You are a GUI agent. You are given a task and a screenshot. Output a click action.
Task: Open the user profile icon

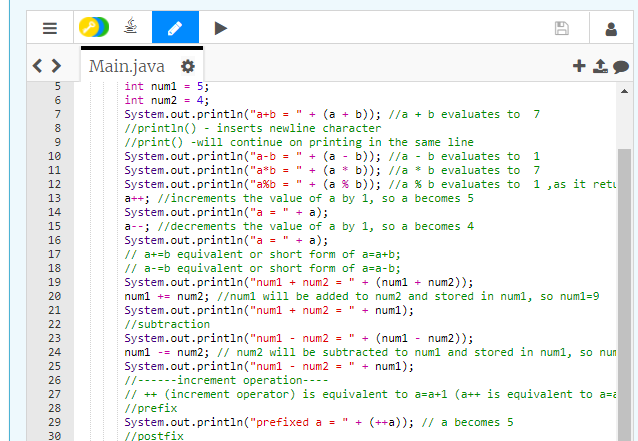610,28
